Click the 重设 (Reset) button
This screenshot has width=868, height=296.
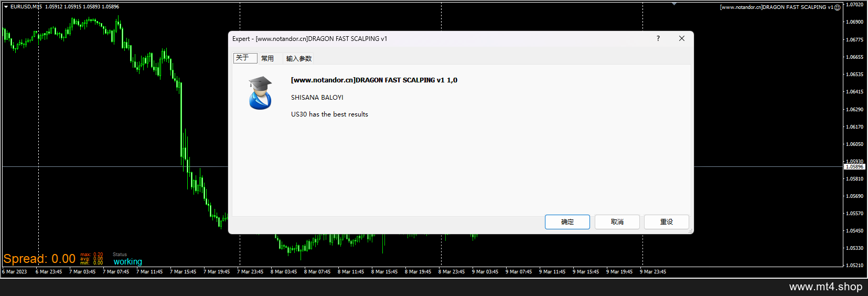[x=667, y=222]
